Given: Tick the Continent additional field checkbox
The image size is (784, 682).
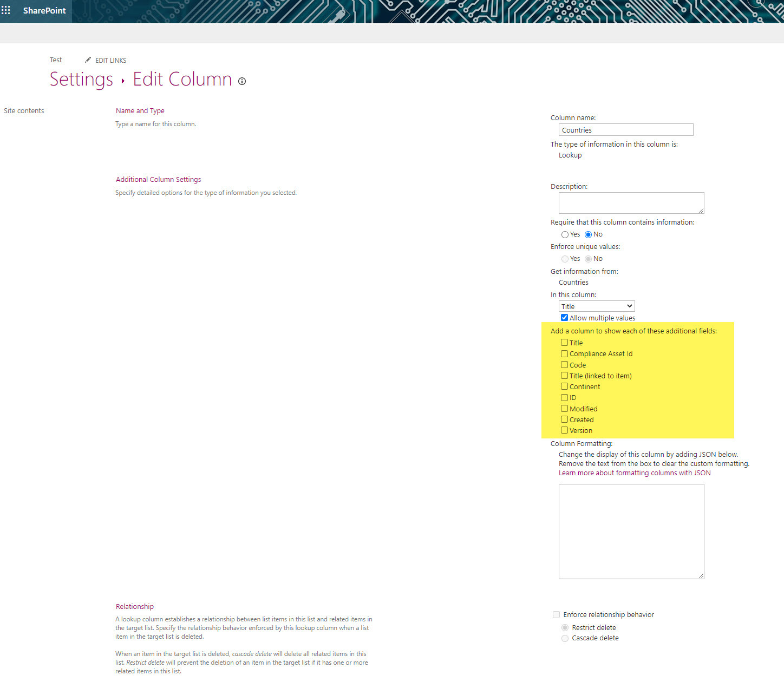Looking at the screenshot, I should [x=564, y=386].
